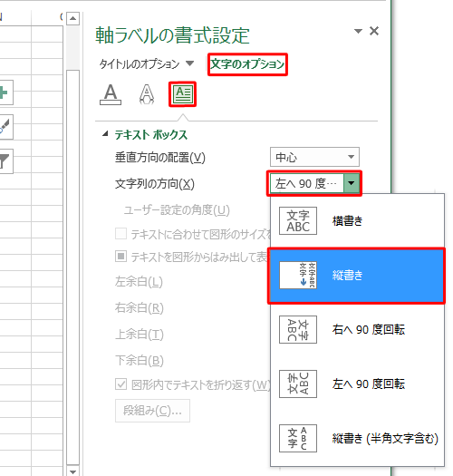Click the chart elements plus icon

tap(5, 92)
